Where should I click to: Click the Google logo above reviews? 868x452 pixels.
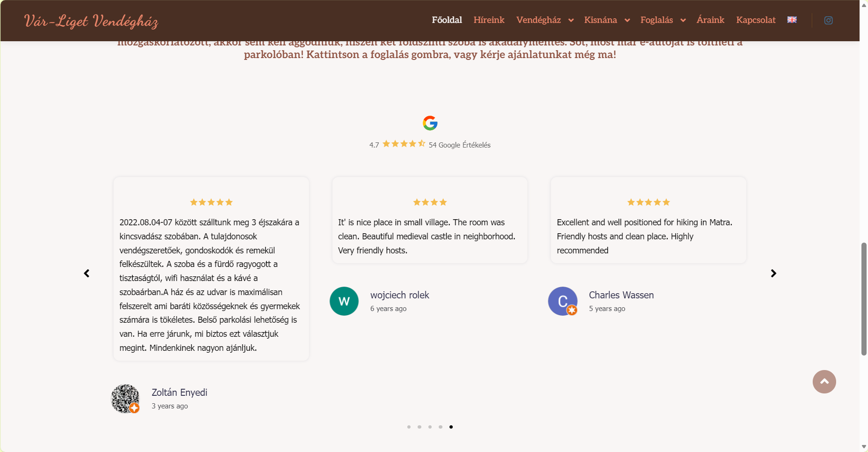pyautogui.click(x=430, y=123)
